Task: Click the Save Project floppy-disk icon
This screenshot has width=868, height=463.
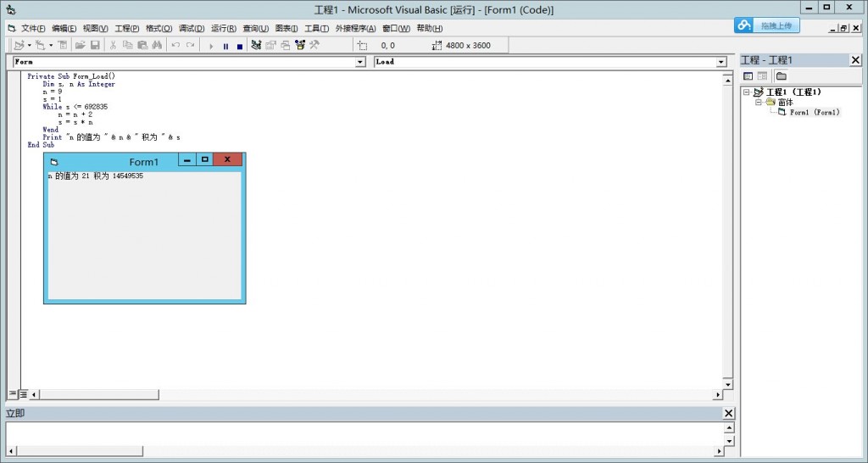Action: (x=95, y=46)
